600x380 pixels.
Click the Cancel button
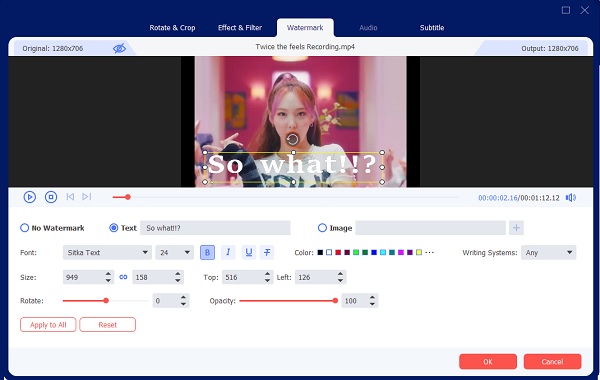pos(553,362)
